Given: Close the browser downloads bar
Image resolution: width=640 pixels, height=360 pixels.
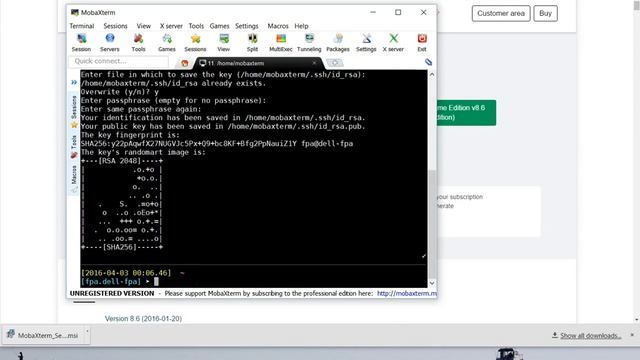Looking at the screenshot, I should click(x=632, y=335).
